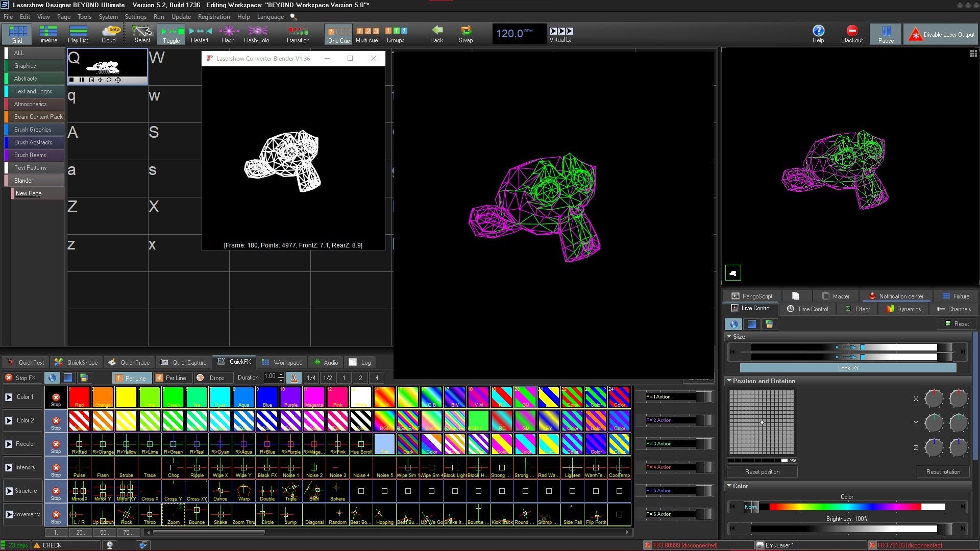The image size is (980, 551).
Task: Open the Registration menu
Action: [x=213, y=17]
